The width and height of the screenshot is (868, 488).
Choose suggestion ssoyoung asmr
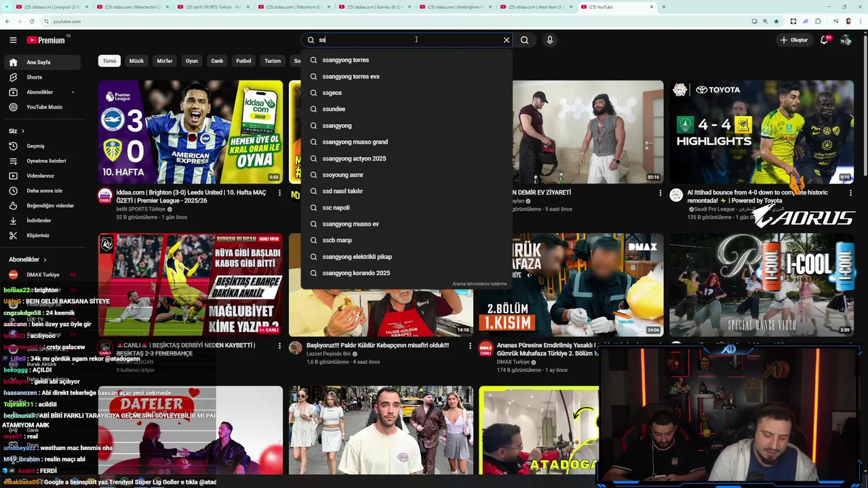coord(407,175)
